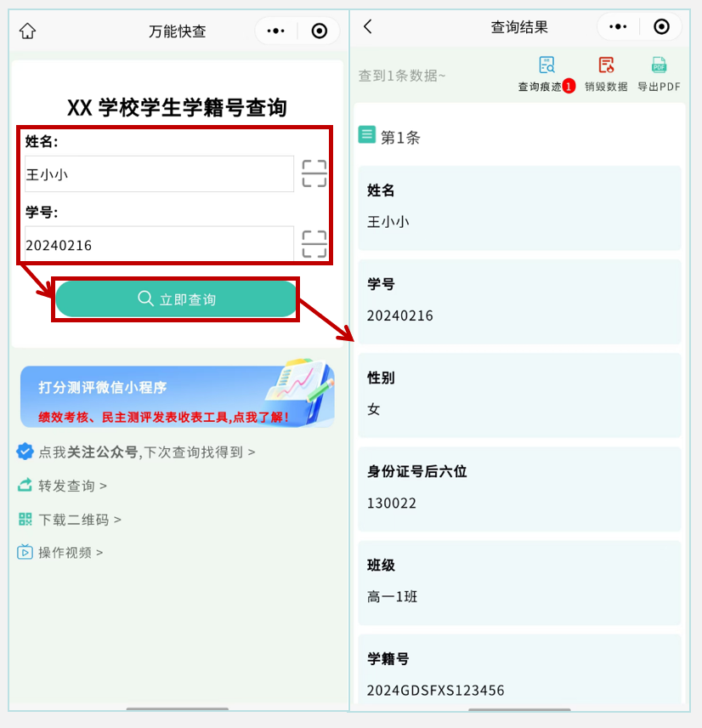Select the 学籍号 value 2024GDSFXS123456
The image size is (702, 728).
[x=436, y=691]
